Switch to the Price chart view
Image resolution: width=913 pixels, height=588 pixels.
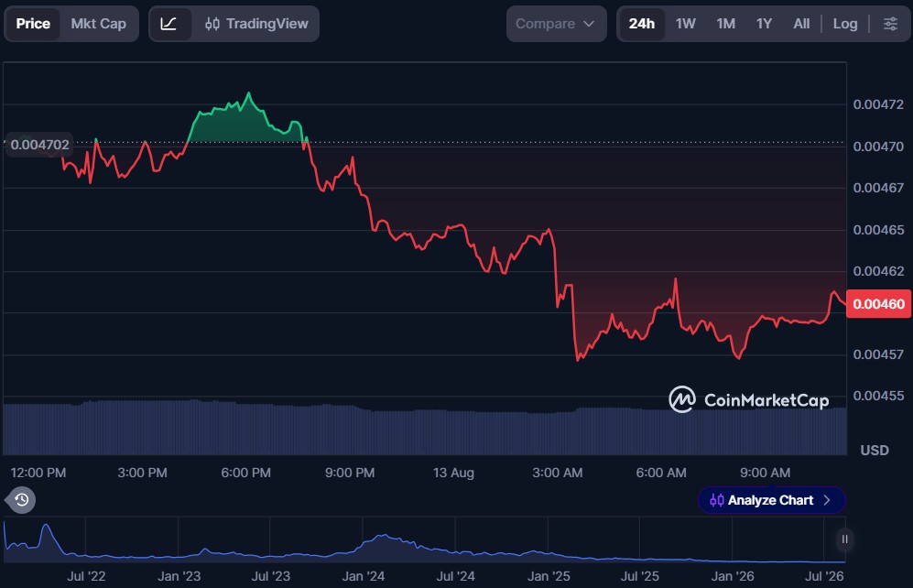33,24
